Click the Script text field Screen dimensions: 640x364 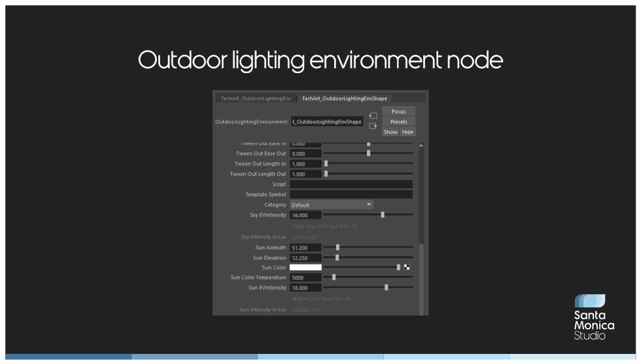click(351, 185)
